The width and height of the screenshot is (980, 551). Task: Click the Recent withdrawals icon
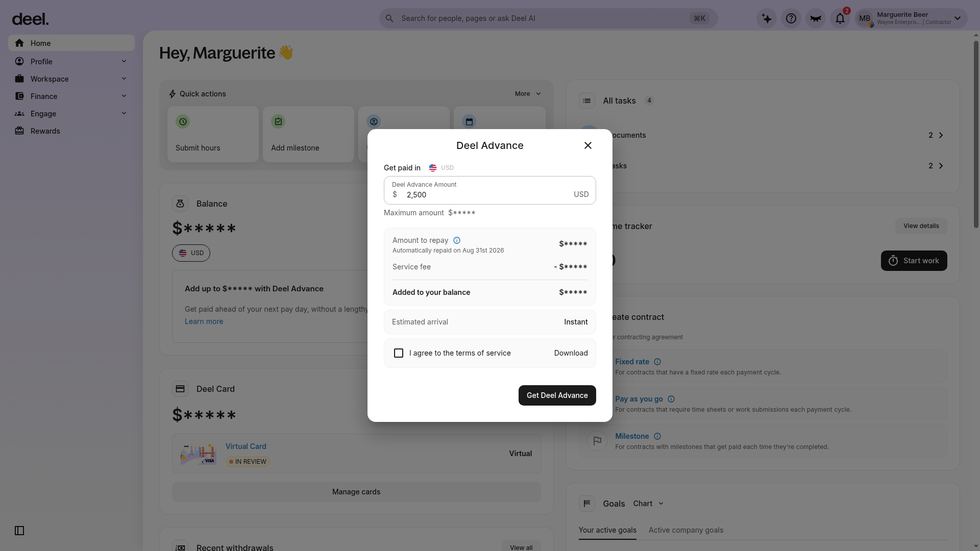180,547
